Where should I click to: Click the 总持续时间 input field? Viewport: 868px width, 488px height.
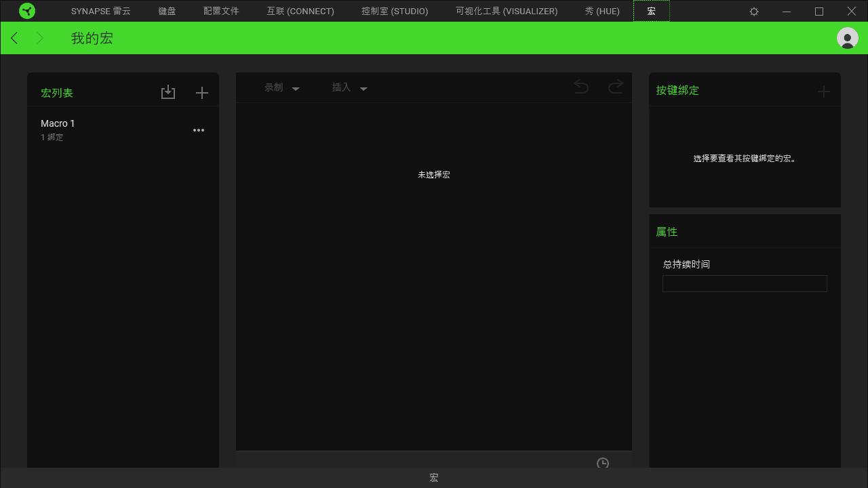(745, 283)
